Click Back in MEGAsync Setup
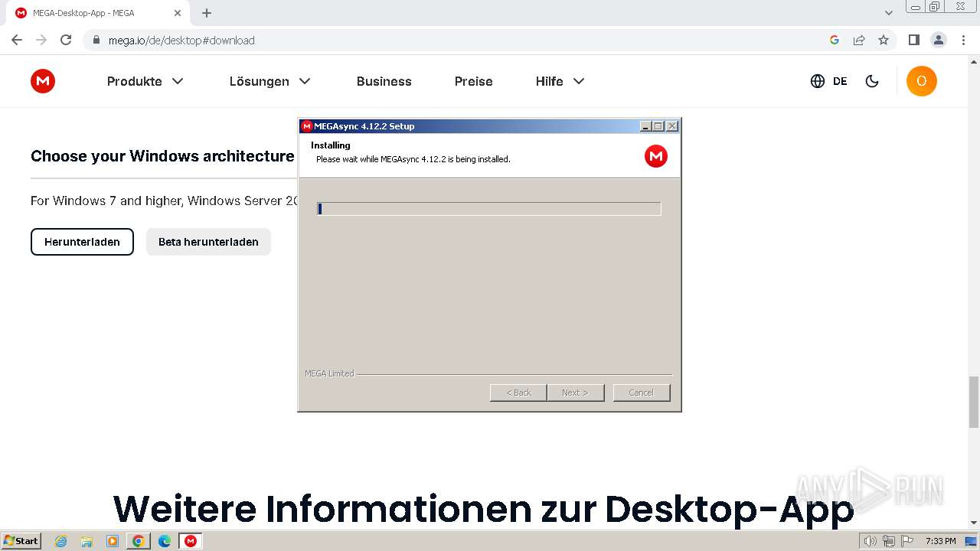The width and height of the screenshot is (980, 551). pyautogui.click(x=518, y=393)
